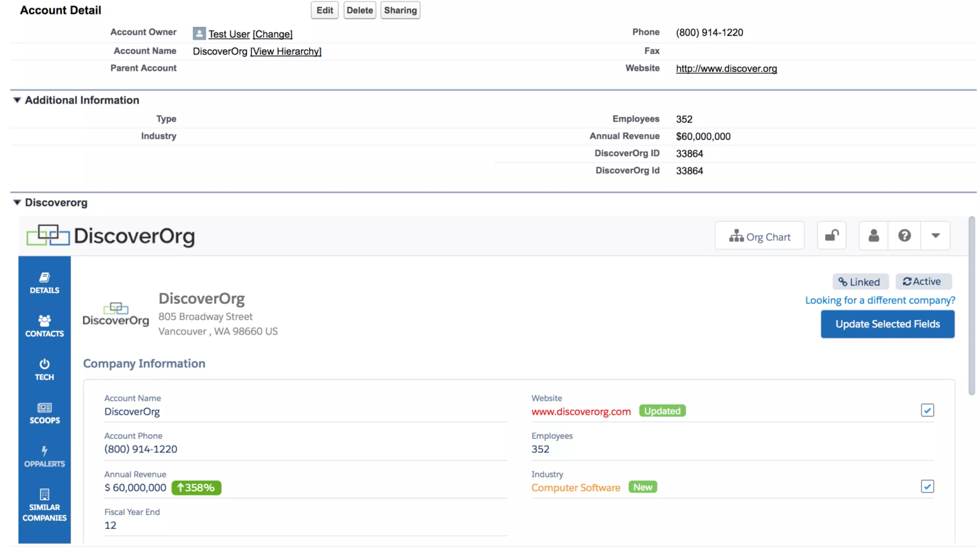Collapse the Additional Information section
Image resolution: width=980 pixels, height=548 pixels.
(x=17, y=100)
